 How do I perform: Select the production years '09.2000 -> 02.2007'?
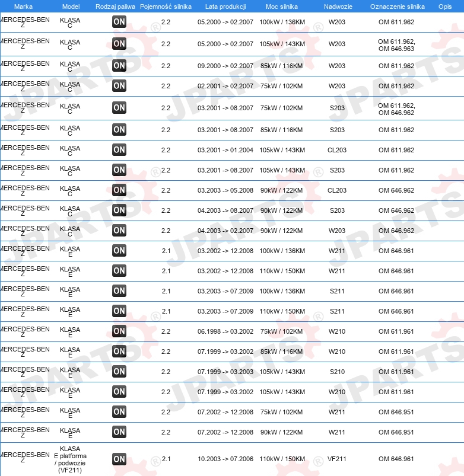(225, 66)
